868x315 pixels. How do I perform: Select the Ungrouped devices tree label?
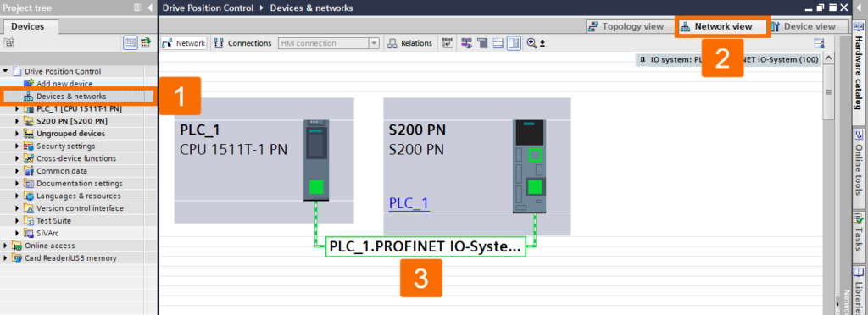71,134
